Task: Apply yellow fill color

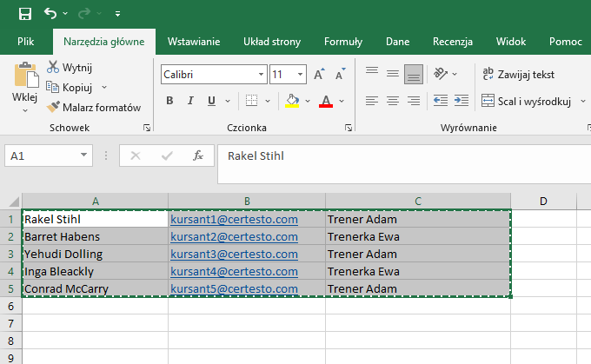Action: [x=292, y=101]
